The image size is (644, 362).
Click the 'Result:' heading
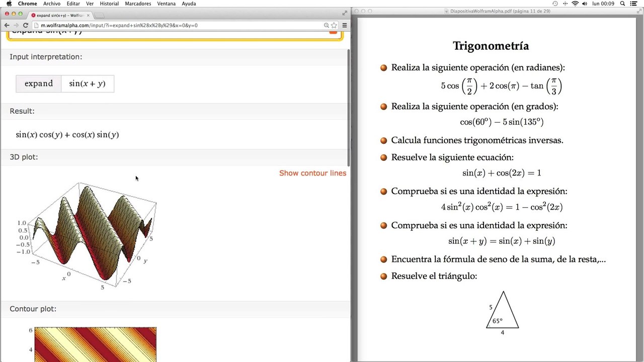tap(22, 111)
